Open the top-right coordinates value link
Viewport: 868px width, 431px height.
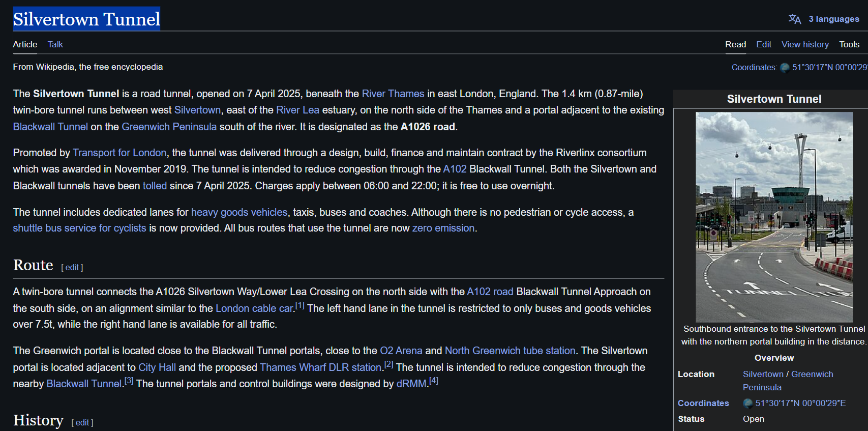point(829,67)
